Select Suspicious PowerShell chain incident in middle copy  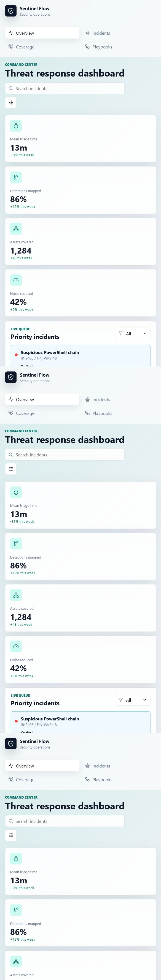pos(80,722)
